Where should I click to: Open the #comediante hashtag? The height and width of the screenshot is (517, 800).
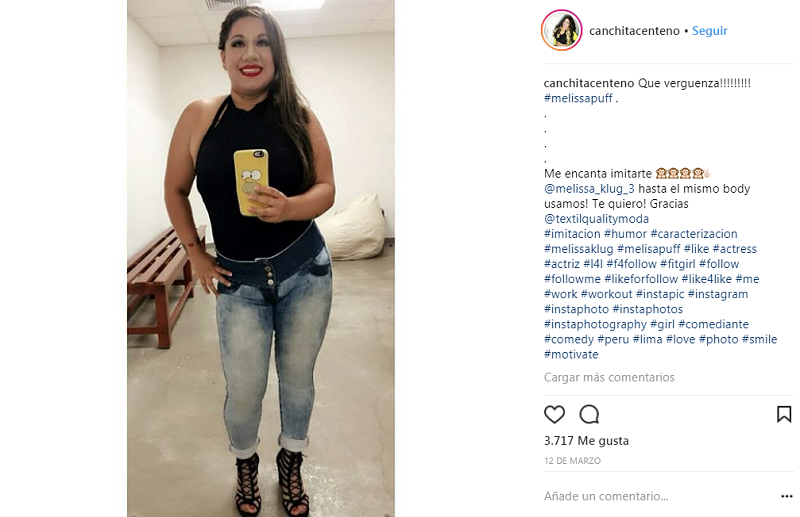coord(713,325)
